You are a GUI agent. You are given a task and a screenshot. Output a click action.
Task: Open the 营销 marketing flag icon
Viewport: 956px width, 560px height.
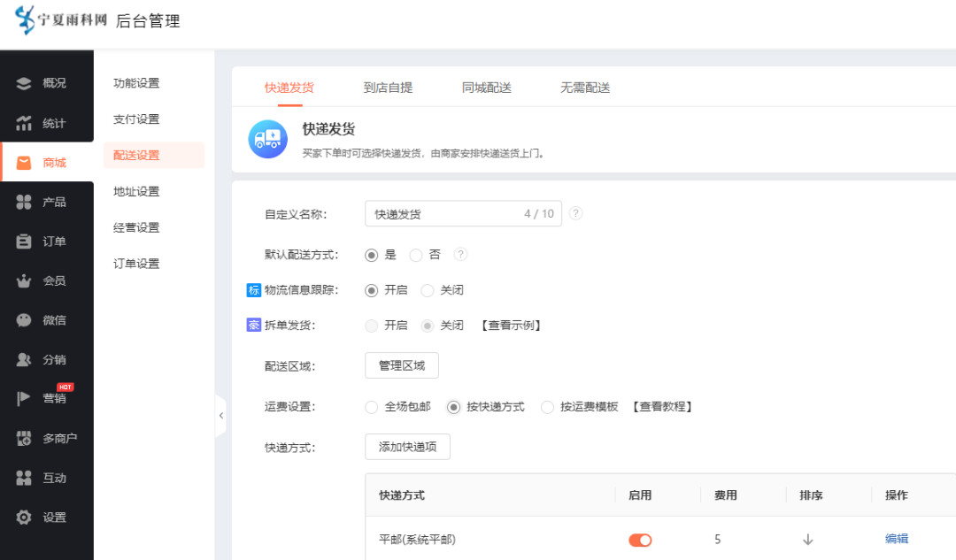tap(24, 398)
